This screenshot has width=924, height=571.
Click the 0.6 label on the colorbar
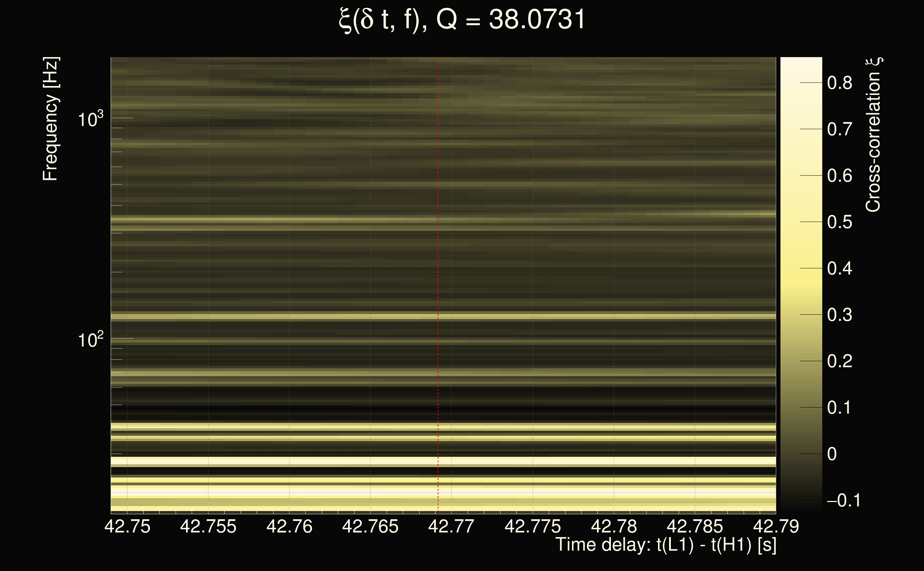(839, 176)
